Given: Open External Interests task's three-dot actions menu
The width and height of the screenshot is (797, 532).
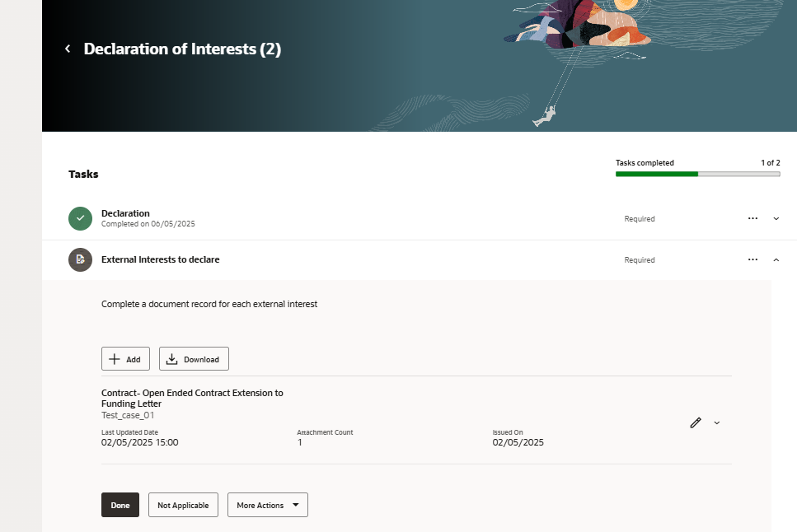Looking at the screenshot, I should point(752,259).
